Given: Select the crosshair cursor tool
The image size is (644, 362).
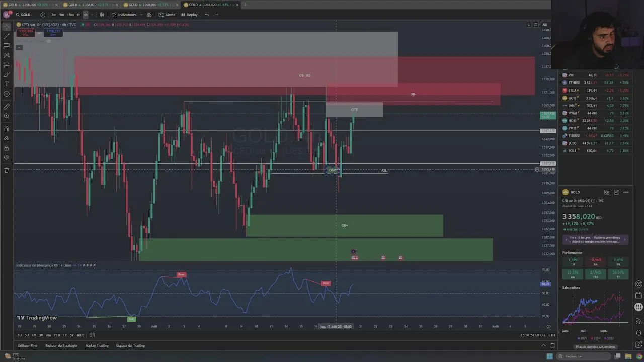Looking at the screenshot, I should [7, 27].
